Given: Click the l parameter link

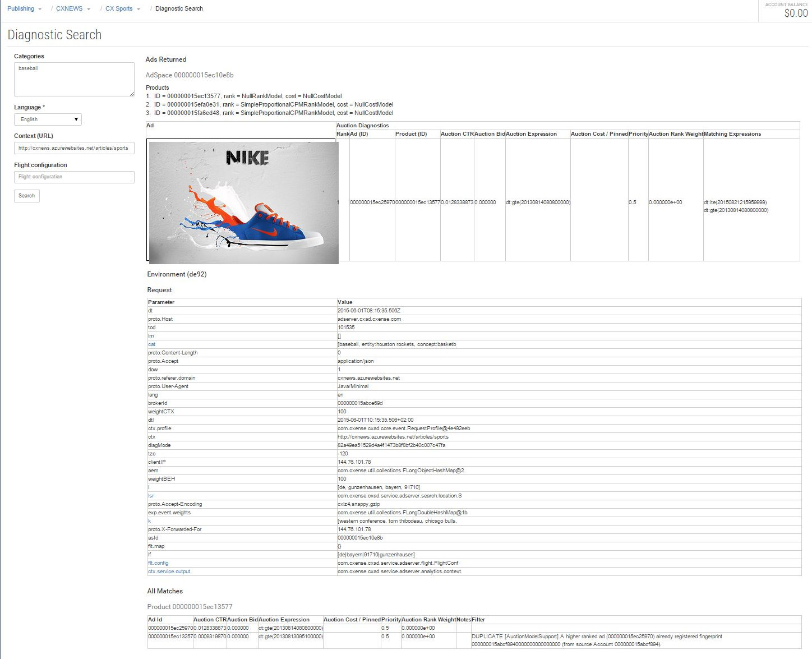Looking at the screenshot, I should pos(149,487).
